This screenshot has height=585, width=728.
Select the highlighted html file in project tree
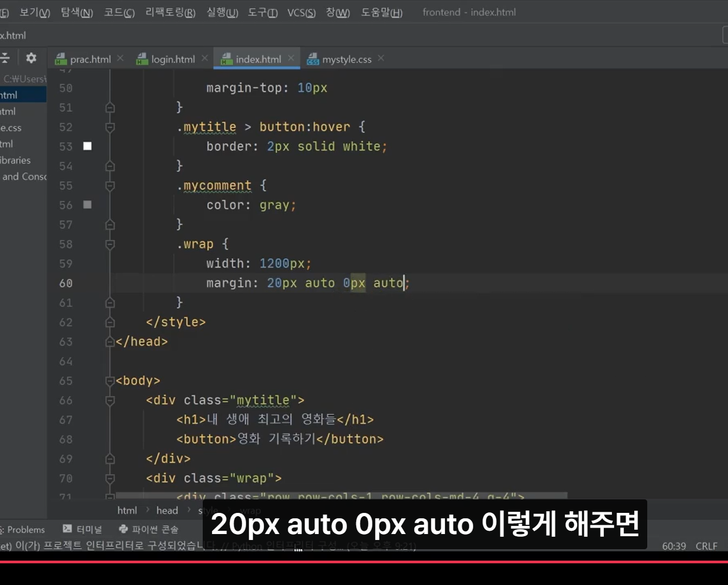click(23, 95)
